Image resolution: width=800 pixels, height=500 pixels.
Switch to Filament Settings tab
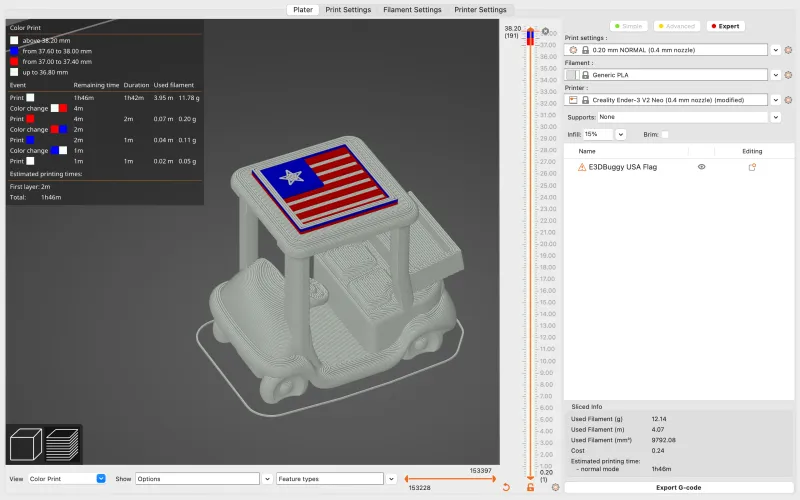pos(412,10)
